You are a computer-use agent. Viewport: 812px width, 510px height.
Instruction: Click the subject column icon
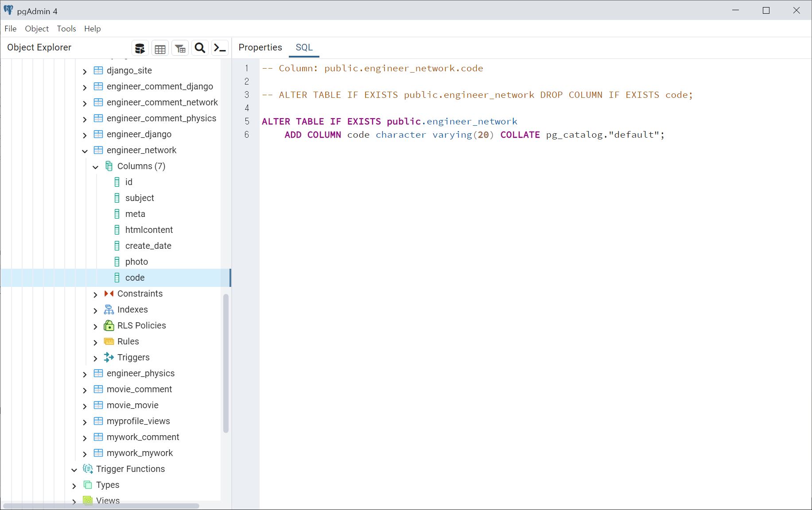pos(117,198)
